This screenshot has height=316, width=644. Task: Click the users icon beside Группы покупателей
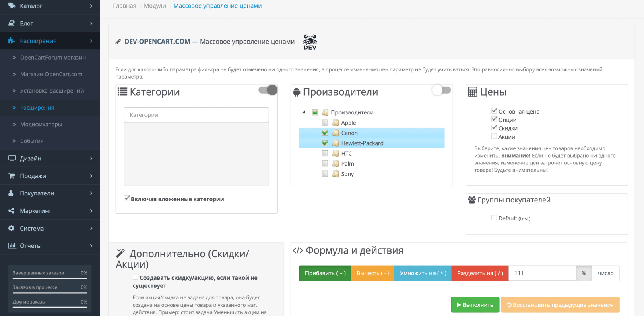point(472,200)
